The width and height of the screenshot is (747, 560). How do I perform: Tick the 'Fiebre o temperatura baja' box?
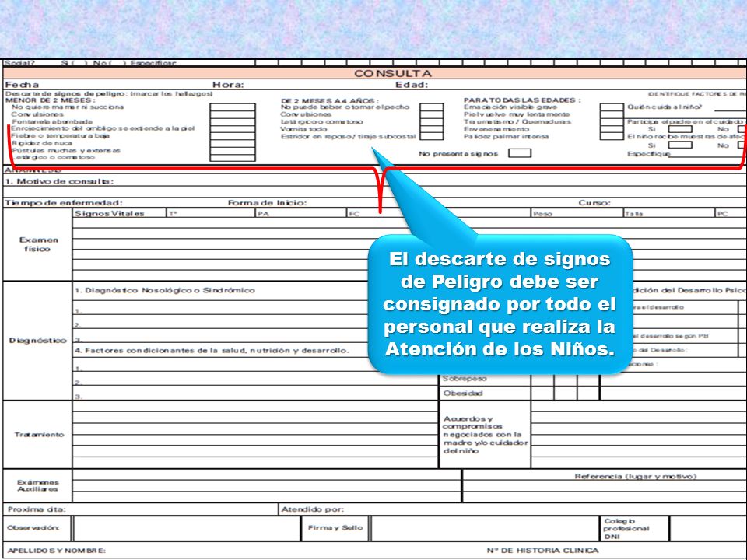tap(233, 136)
